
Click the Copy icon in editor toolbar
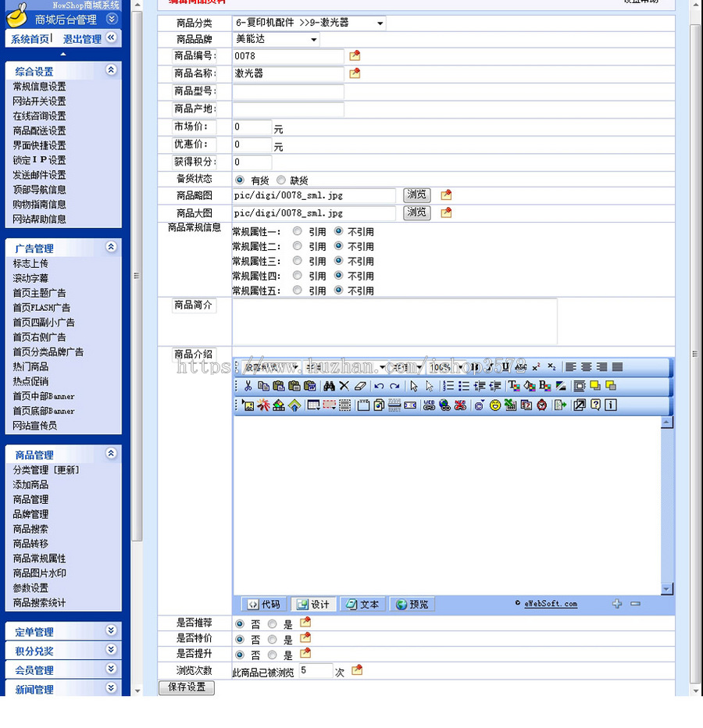click(x=263, y=386)
